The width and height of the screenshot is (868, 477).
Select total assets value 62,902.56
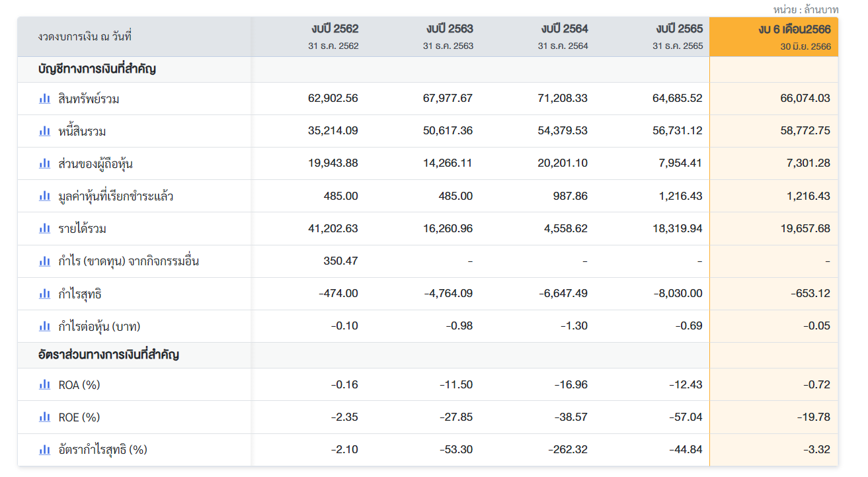pyautogui.click(x=333, y=99)
